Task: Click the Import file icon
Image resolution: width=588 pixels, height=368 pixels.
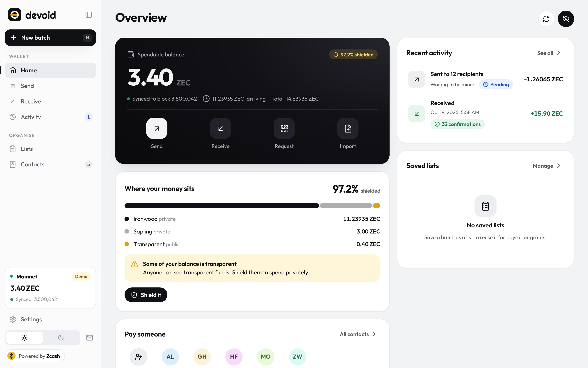Action: pos(348,129)
